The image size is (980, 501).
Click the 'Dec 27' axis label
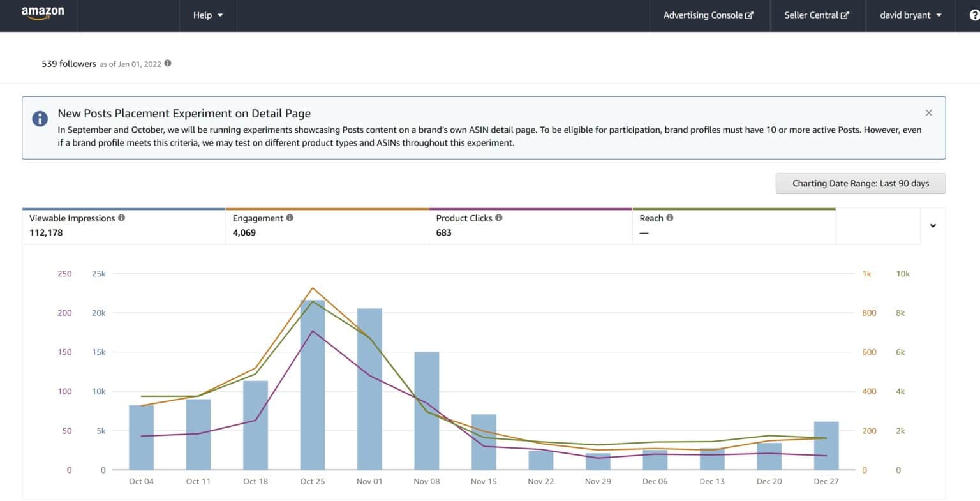coord(826,481)
